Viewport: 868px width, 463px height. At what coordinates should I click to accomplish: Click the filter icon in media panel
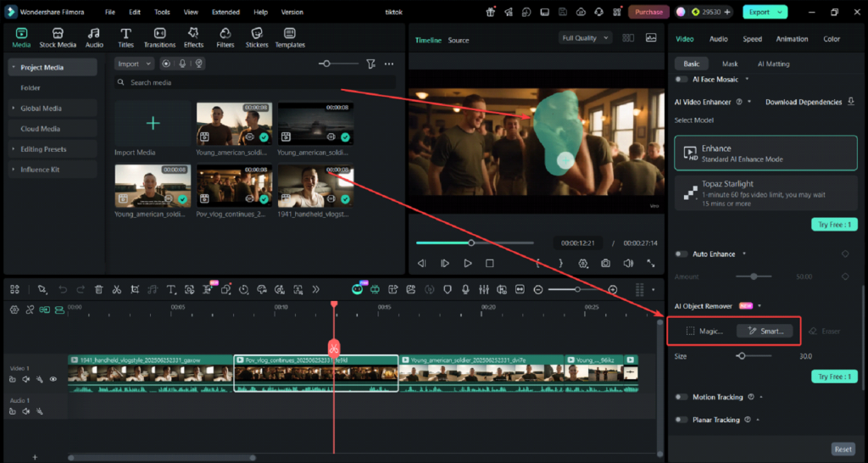[x=371, y=64]
